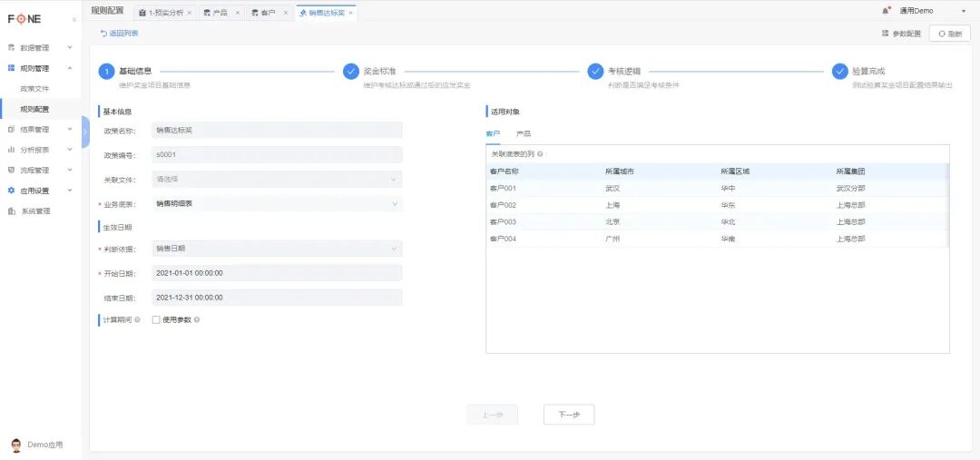Click the 系统管理 building icon

11,211
